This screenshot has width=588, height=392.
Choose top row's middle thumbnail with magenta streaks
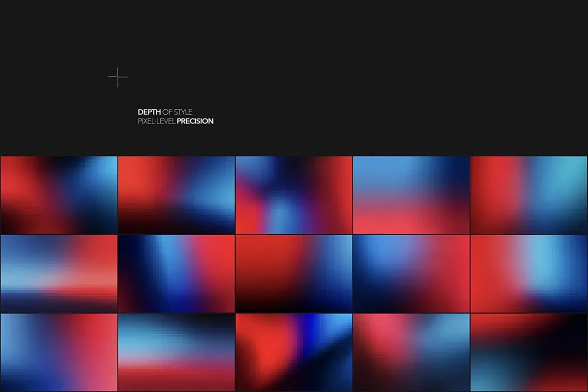(294, 195)
